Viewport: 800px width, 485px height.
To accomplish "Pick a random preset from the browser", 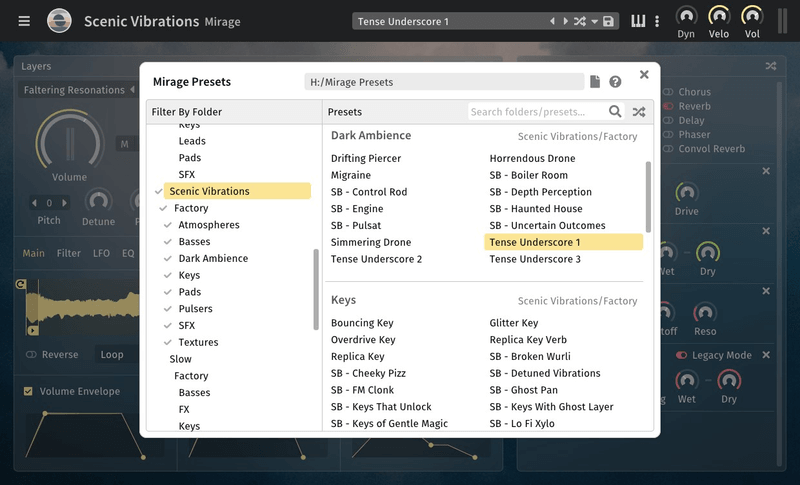I will pyautogui.click(x=639, y=112).
